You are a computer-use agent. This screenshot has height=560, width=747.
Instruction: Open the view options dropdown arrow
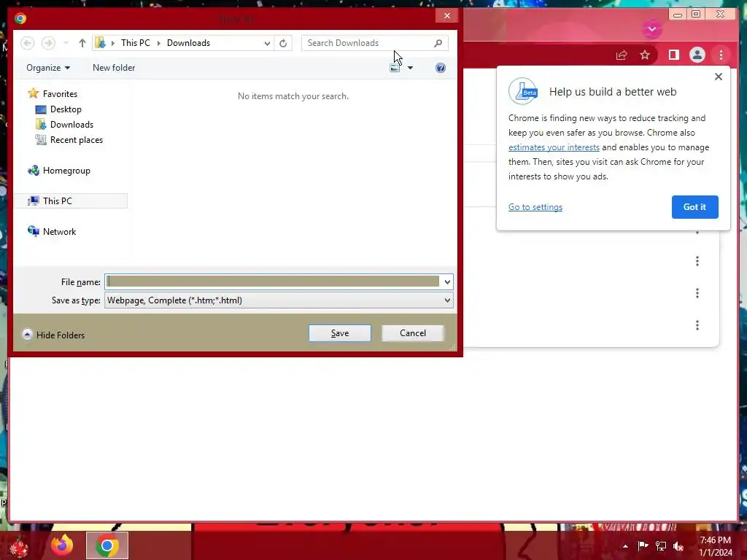point(410,68)
